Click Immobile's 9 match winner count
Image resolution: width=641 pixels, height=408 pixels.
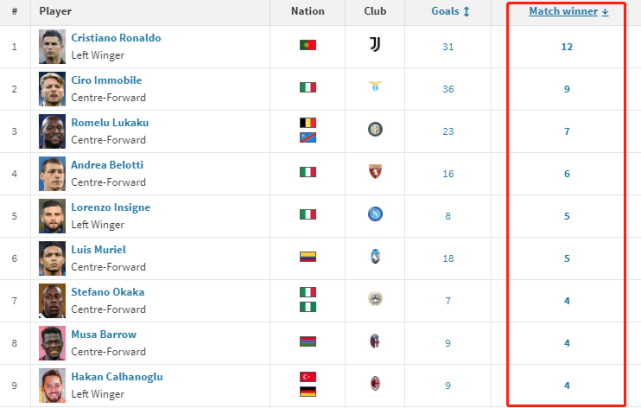[567, 89]
